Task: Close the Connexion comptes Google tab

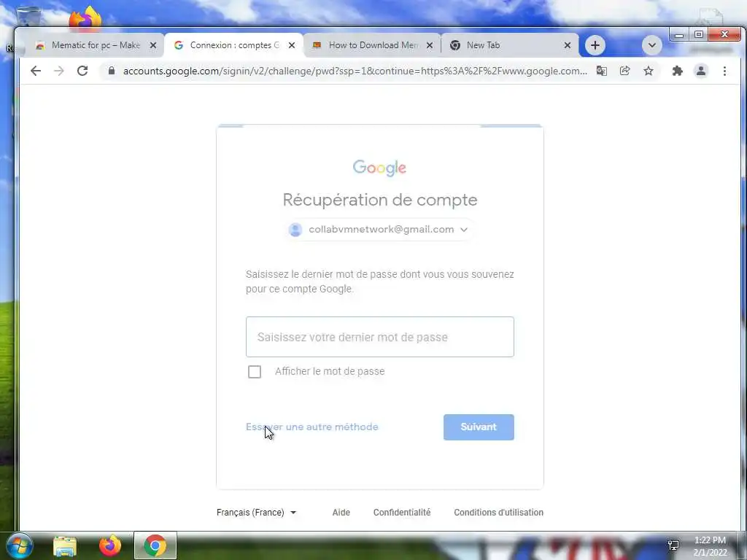Action: tap(292, 45)
